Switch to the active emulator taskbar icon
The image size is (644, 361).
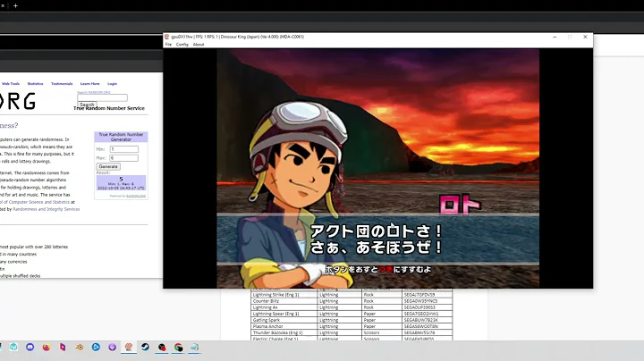tap(129, 347)
